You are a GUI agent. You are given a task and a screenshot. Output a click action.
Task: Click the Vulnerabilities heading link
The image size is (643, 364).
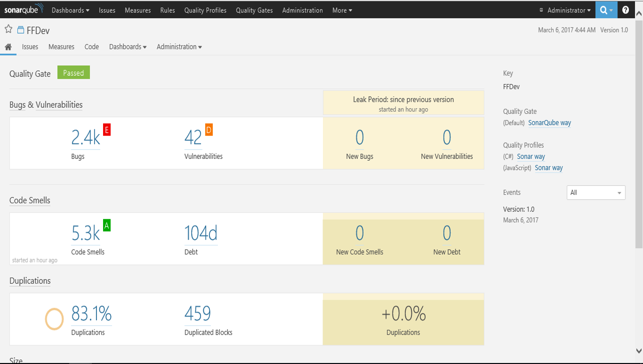[x=59, y=105]
